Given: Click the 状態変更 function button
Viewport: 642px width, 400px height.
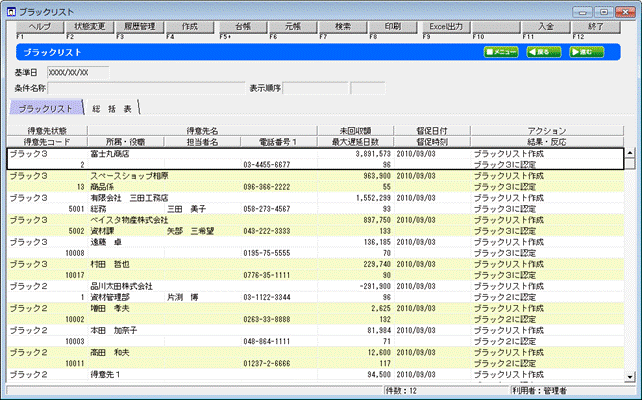Looking at the screenshot, I should click(91, 26).
